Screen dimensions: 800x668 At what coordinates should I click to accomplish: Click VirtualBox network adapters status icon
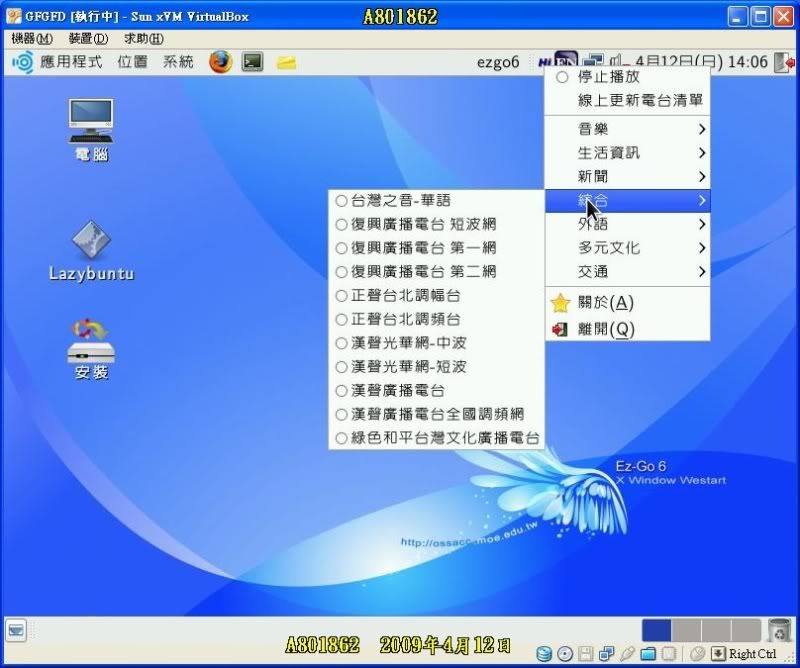point(606,654)
